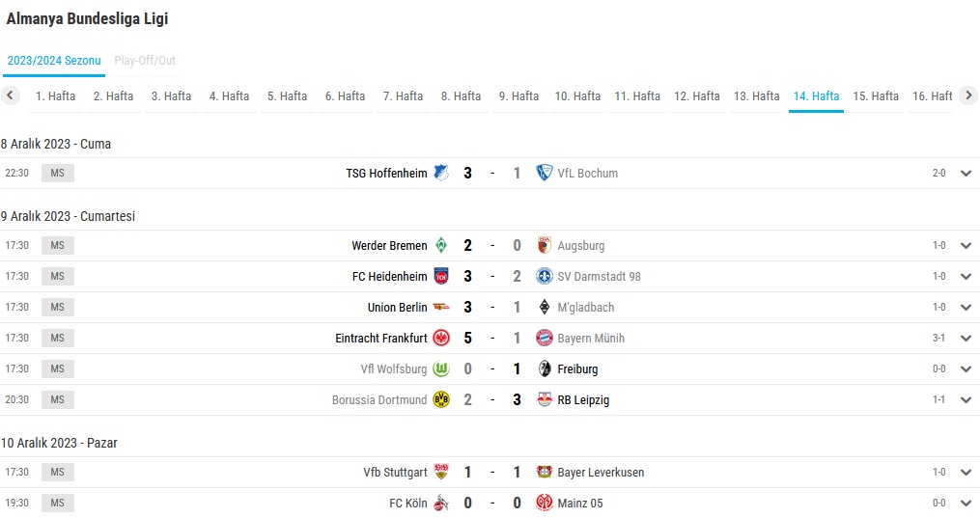Click the Bayer Leverkusen crest

pos(545,472)
